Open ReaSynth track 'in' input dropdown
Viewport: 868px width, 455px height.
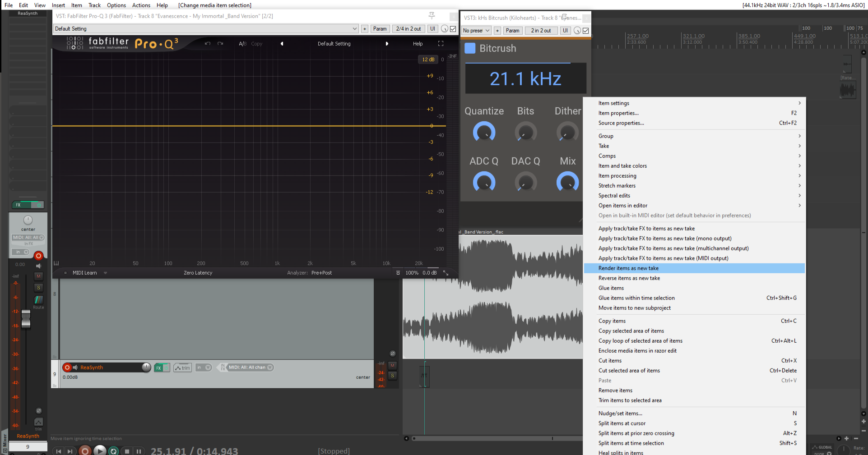204,368
